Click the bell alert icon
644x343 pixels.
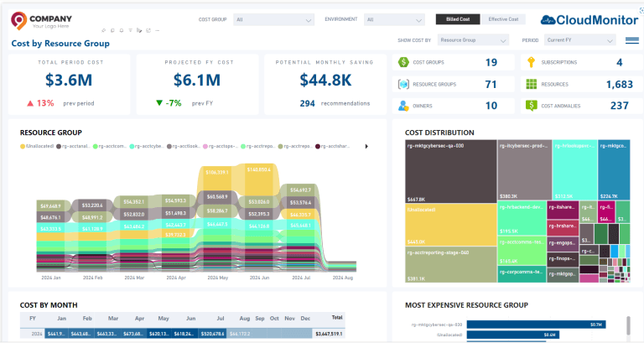122,30
